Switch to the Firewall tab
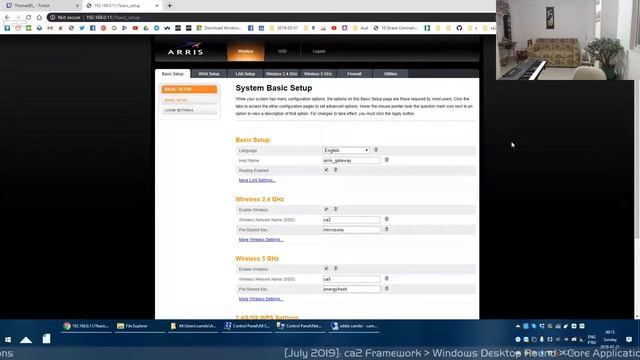Screen dimensions: 640x360 [x=354, y=74]
